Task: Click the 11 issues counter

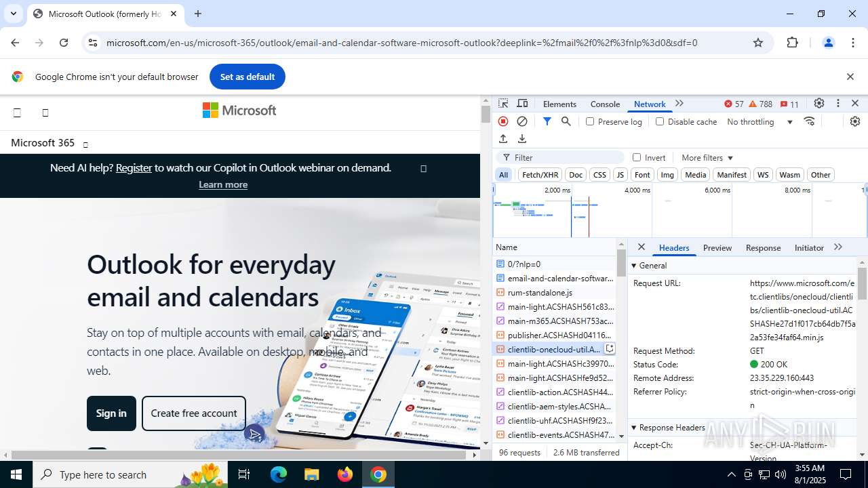Action: (789, 104)
